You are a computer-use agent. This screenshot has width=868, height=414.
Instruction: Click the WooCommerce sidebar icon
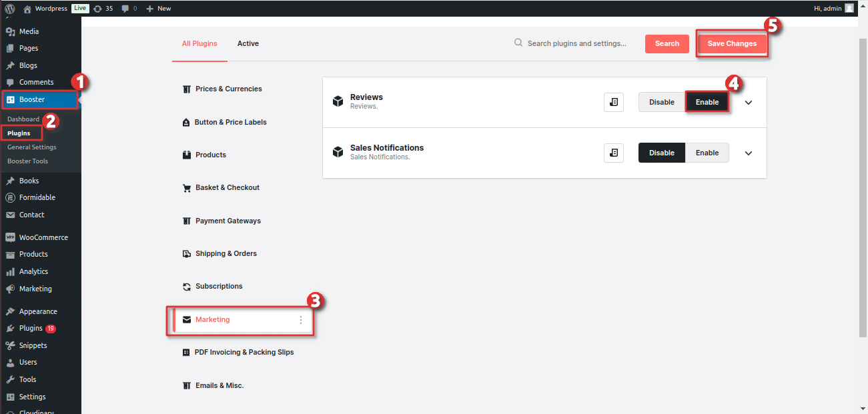click(10, 237)
